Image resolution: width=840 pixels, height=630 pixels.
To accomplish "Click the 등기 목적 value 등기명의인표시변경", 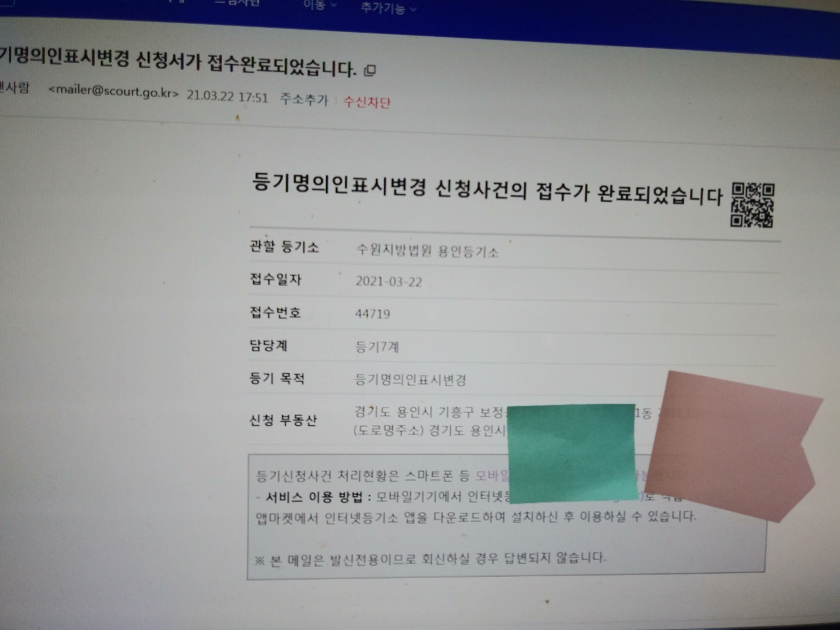I will pyautogui.click(x=411, y=380).
